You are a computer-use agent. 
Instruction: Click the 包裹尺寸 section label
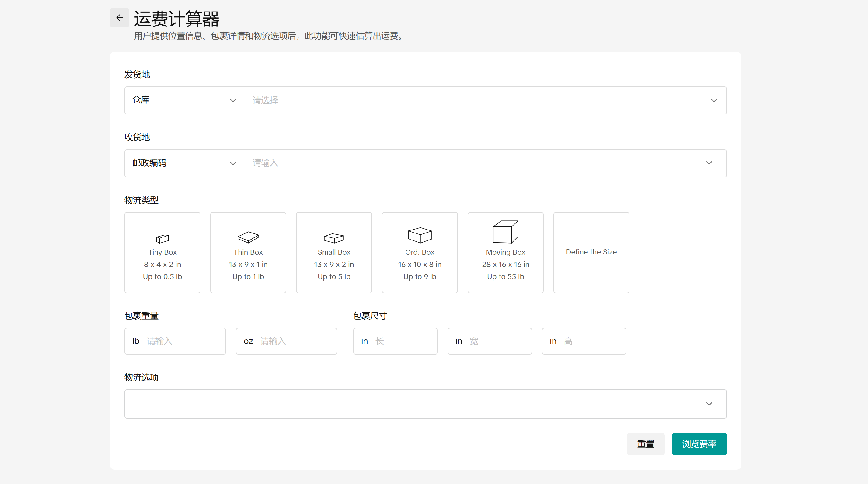370,316
